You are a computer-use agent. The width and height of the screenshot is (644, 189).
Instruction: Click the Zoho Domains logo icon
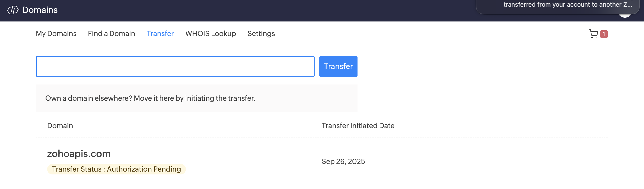13,10
